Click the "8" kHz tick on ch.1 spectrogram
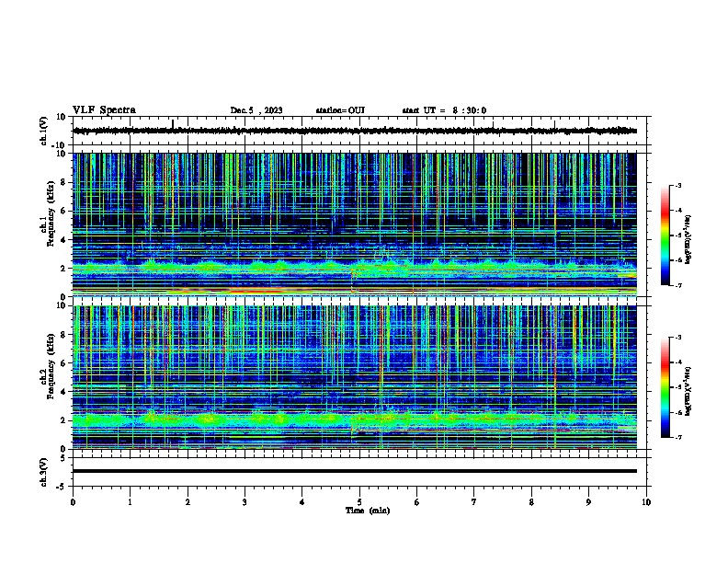This screenshot has height=563, width=728. [63, 182]
